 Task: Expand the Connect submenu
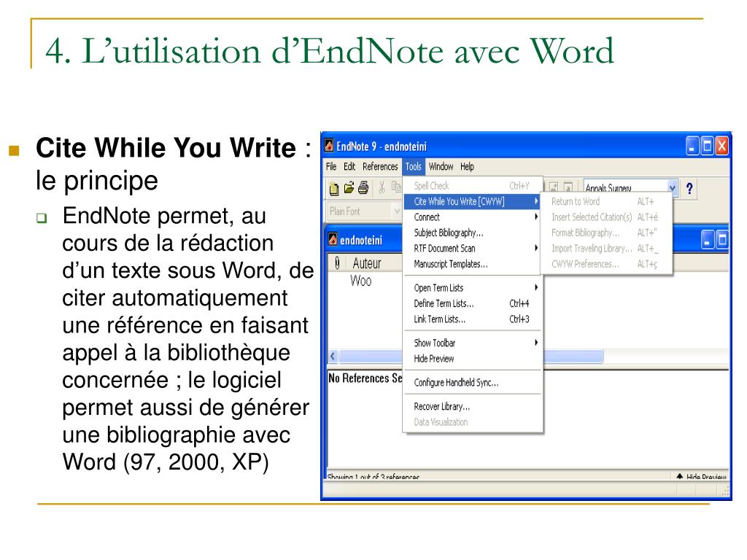tap(471, 217)
